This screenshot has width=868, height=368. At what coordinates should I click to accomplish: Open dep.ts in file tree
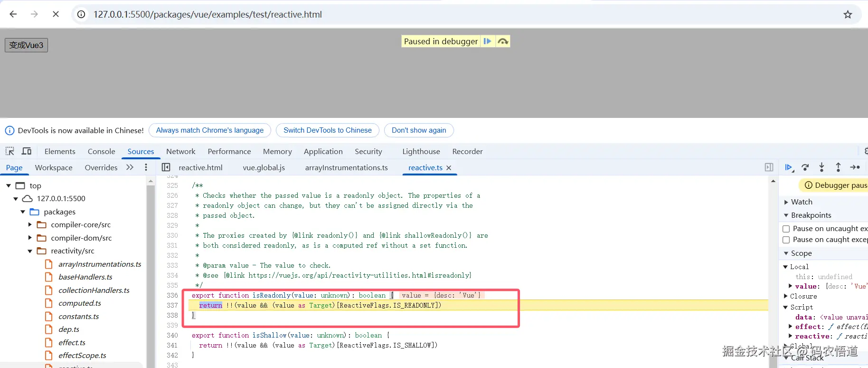point(69,329)
